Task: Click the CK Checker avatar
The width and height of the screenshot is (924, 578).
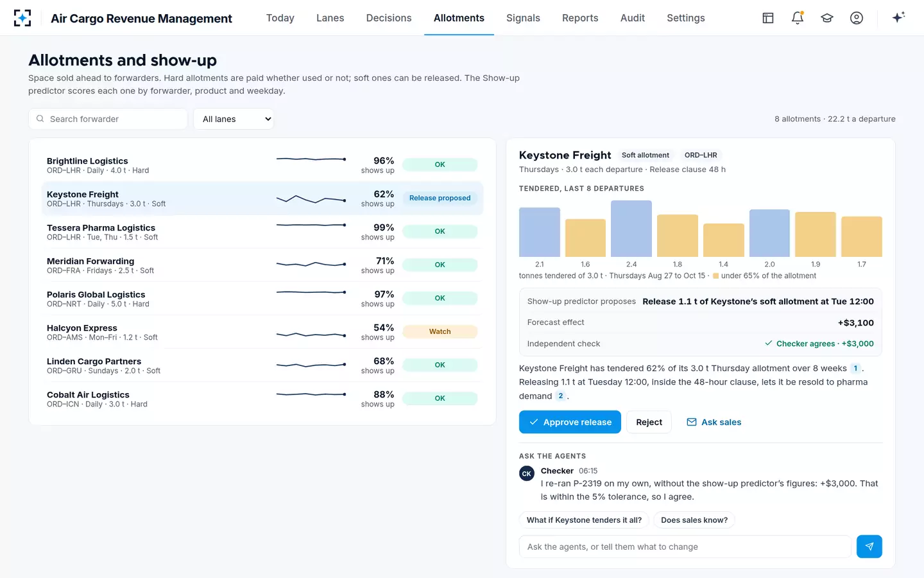Action: (x=527, y=474)
